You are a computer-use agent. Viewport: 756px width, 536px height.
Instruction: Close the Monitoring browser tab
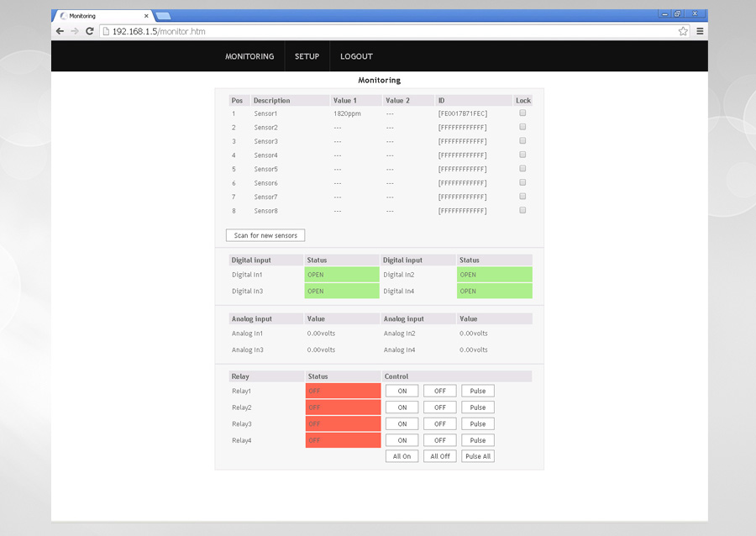pyautogui.click(x=146, y=16)
